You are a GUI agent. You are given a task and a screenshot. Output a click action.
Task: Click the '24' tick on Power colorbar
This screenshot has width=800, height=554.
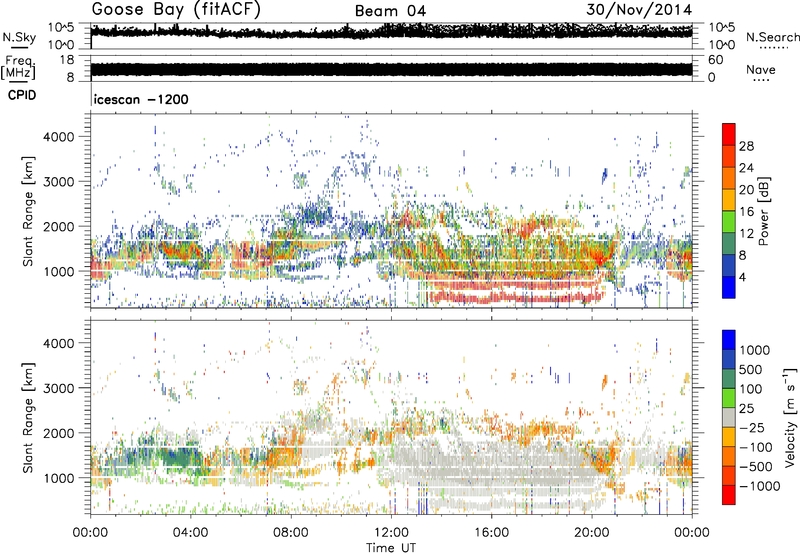(746, 168)
